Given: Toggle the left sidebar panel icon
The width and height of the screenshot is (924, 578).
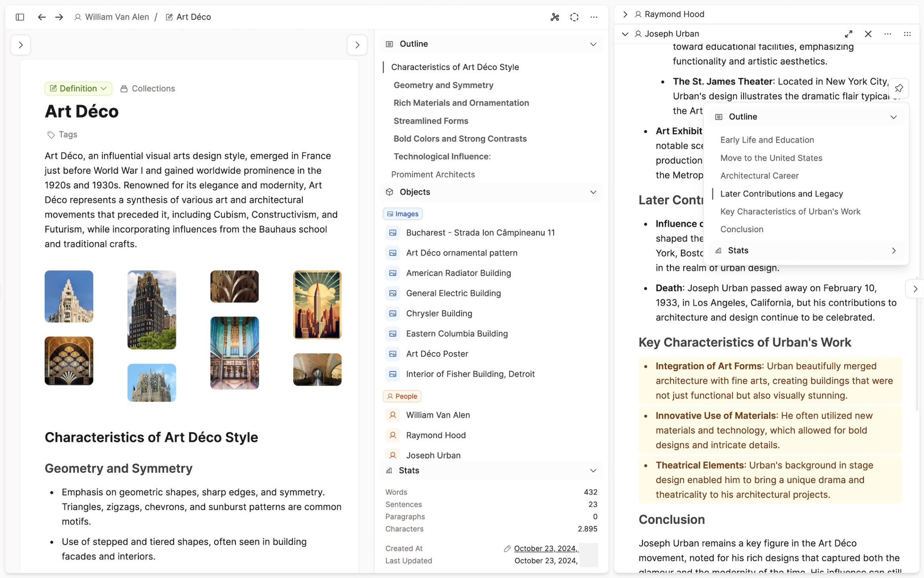Looking at the screenshot, I should coord(20,17).
